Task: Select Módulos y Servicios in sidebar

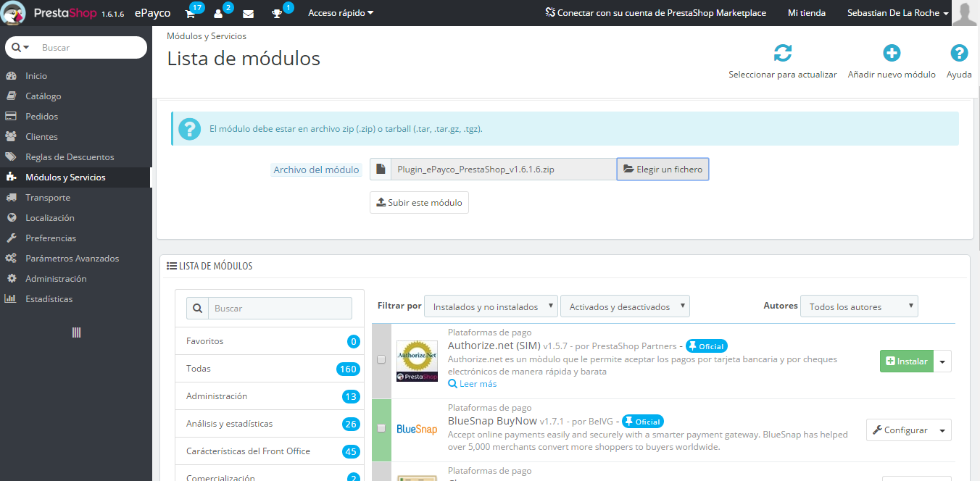Action: [x=75, y=177]
